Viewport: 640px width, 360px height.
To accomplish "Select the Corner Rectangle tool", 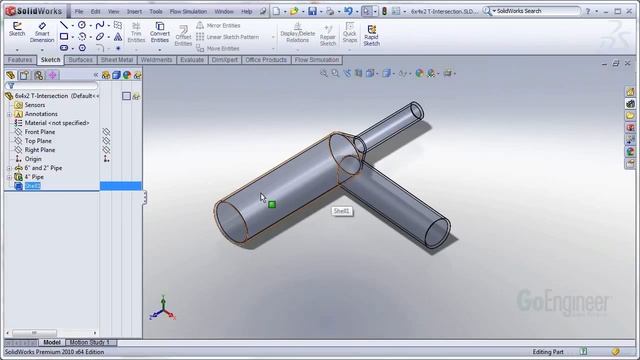I will pos(64,37).
